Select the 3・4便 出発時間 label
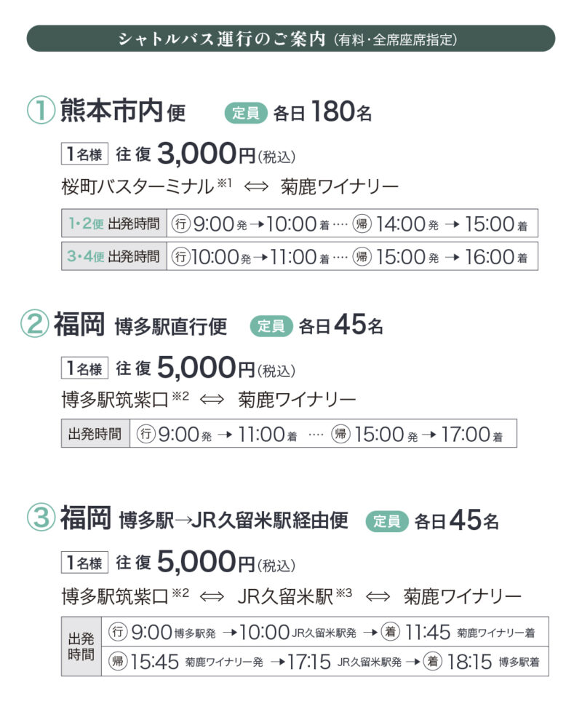582x728 pixels. 114,257
